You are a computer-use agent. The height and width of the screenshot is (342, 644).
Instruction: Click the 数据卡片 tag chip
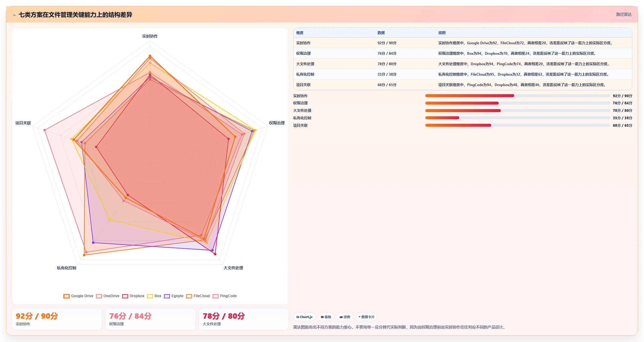click(x=366, y=317)
